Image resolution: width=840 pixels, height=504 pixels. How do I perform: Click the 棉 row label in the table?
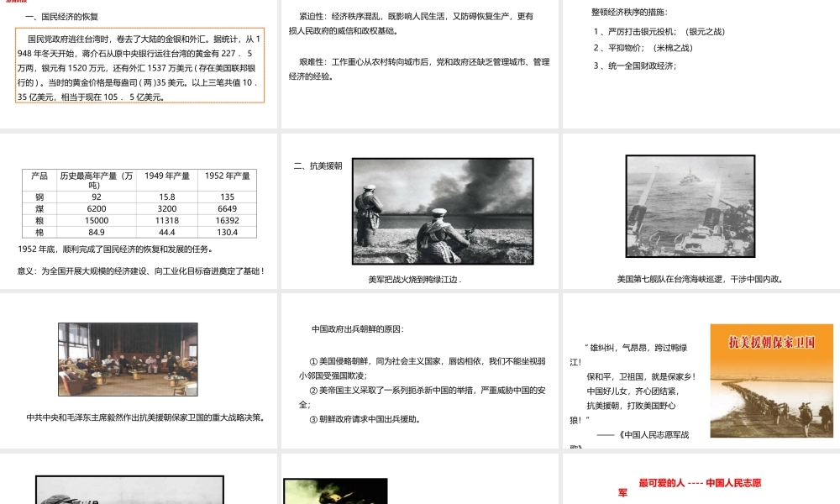coord(39,233)
